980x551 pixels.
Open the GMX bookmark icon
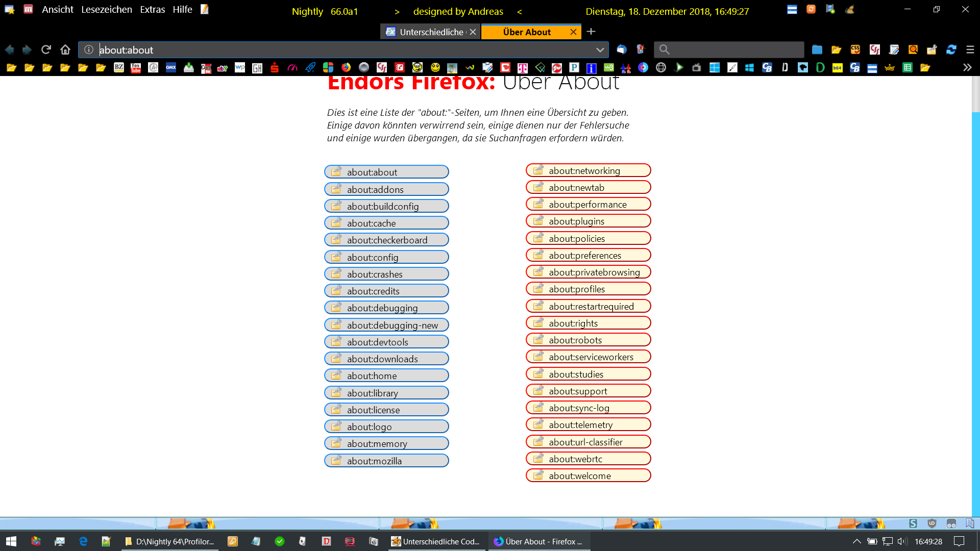pyautogui.click(x=171, y=67)
